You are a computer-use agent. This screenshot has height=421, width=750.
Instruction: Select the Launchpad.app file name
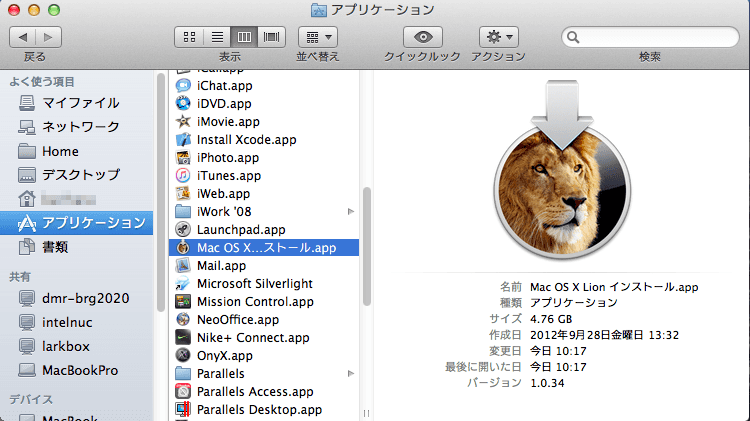241,230
